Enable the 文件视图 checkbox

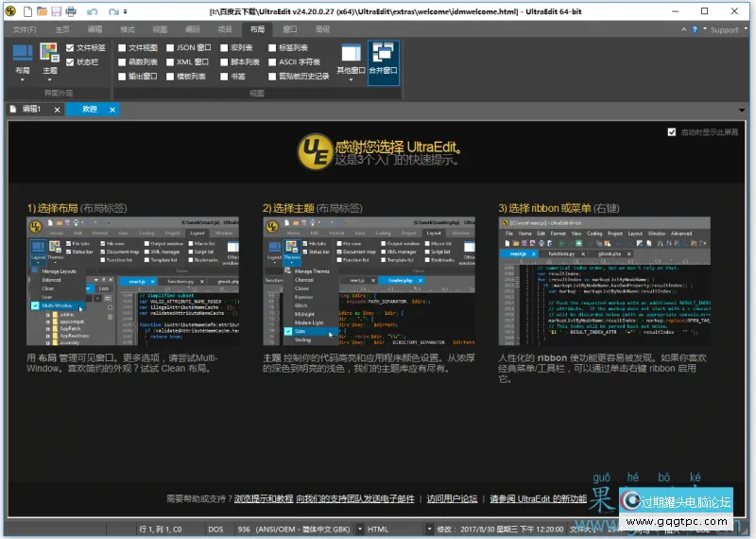pyautogui.click(x=122, y=48)
